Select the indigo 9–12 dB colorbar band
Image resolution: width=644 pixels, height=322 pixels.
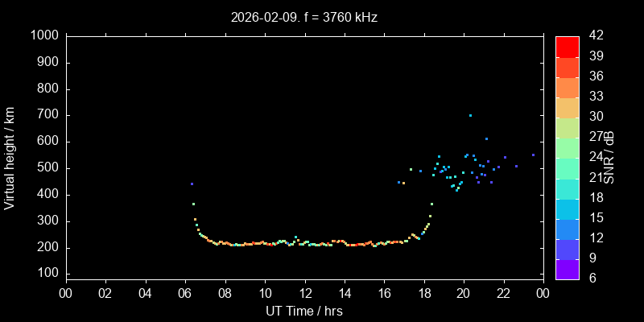(x=567, y=249)
